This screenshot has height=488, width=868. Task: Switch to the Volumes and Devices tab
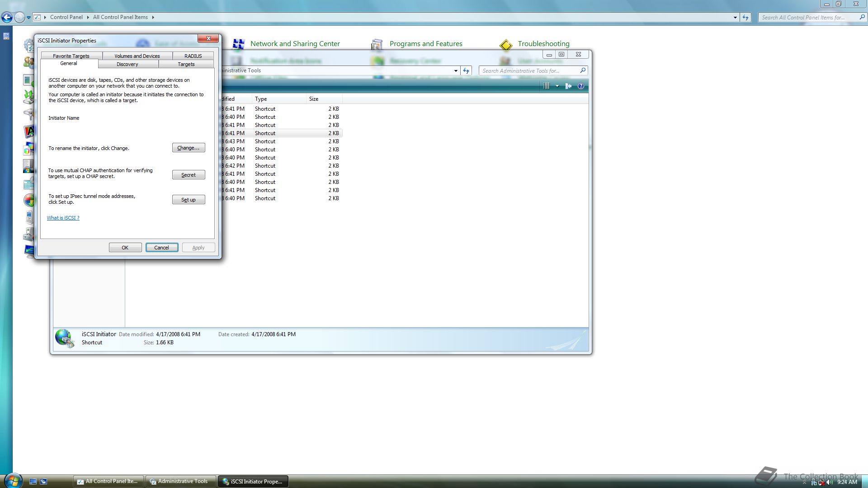(137, 56)
